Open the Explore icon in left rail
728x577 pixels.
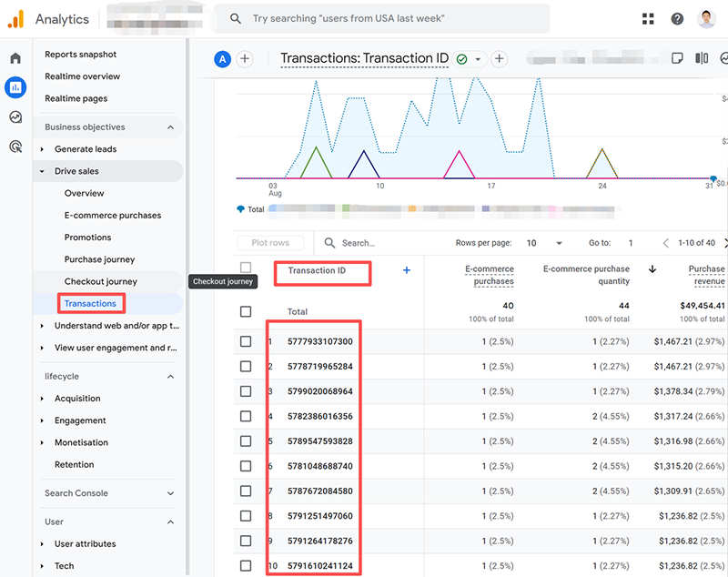[x=15, y=116]
